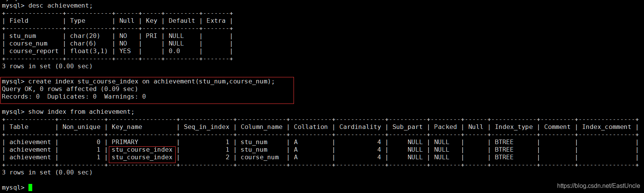644x193 pixels.
Task: Click the 'Default' column header
Action: 182,21
